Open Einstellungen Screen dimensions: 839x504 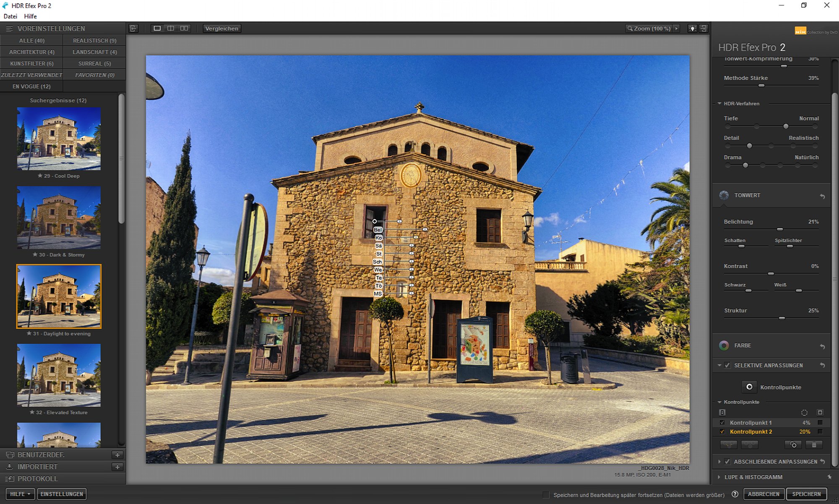[x=62, y=494]
